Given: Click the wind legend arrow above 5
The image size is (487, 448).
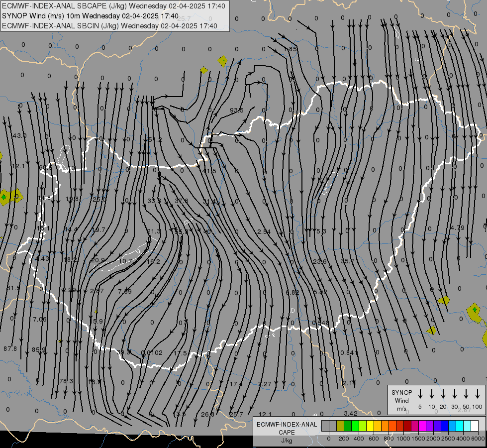Looking at the screenshot, I should [x=420, y=394].
